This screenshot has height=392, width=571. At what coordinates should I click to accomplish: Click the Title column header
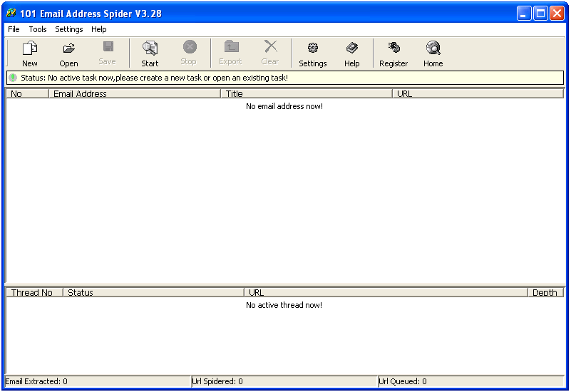tap(307, 93)
